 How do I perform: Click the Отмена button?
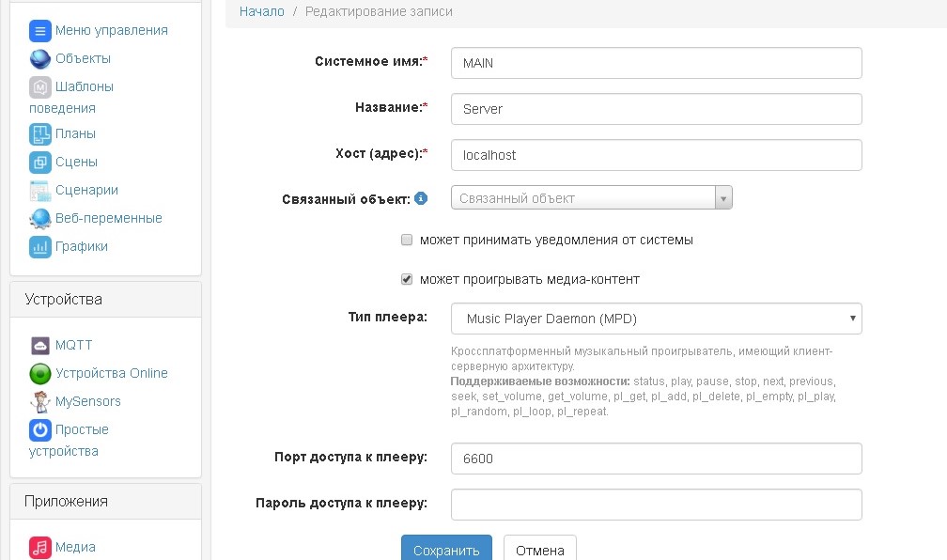539,551
